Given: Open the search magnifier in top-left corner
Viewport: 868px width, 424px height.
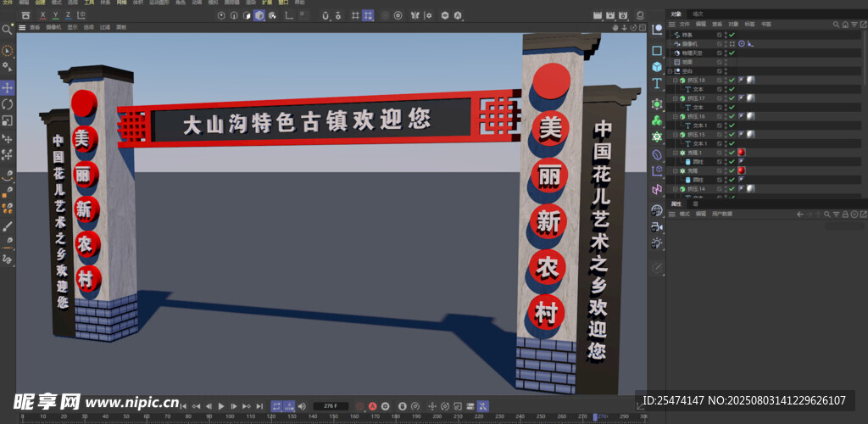Looking at the screenshot, I should [x=7, y=29].
